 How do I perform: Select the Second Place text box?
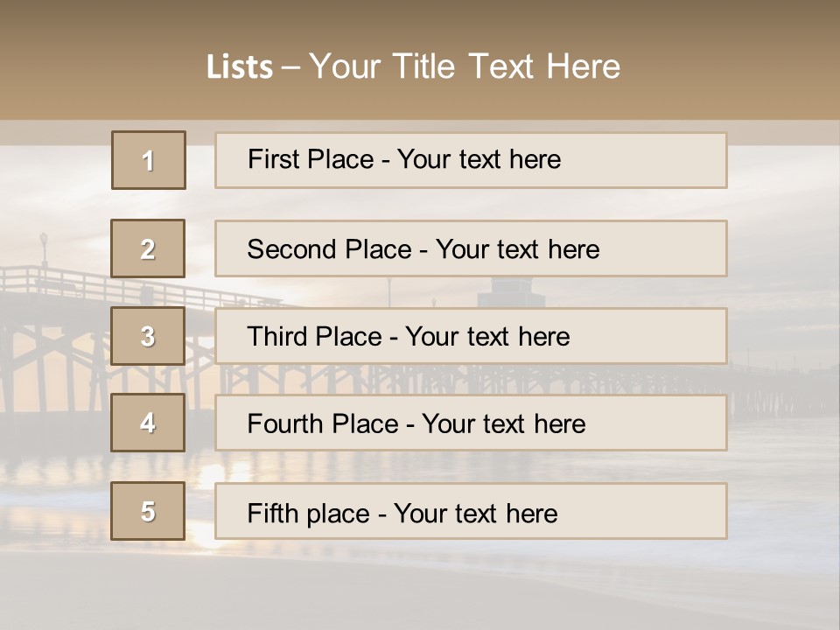(471, 248)
